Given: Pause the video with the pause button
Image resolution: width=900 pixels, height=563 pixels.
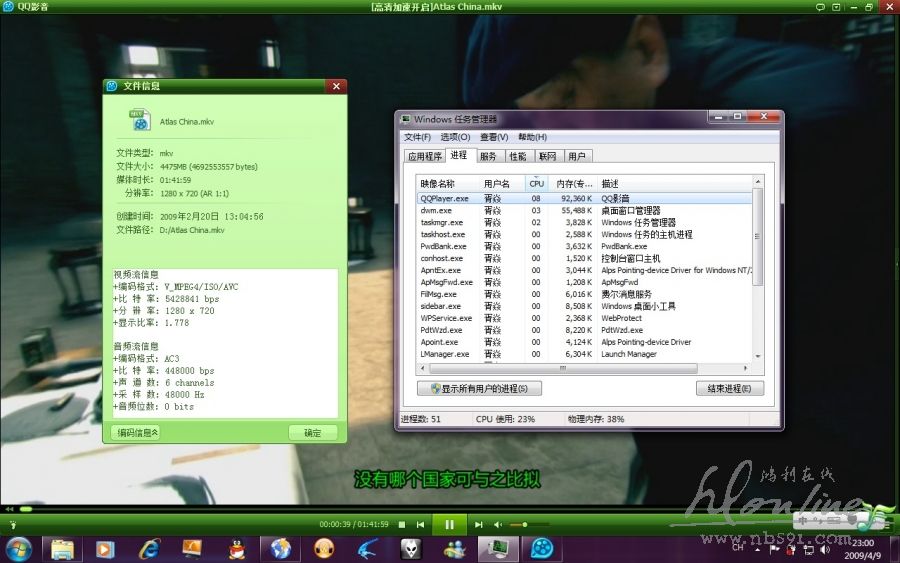Looking at the screenshot, I should [x=449, y=524].
